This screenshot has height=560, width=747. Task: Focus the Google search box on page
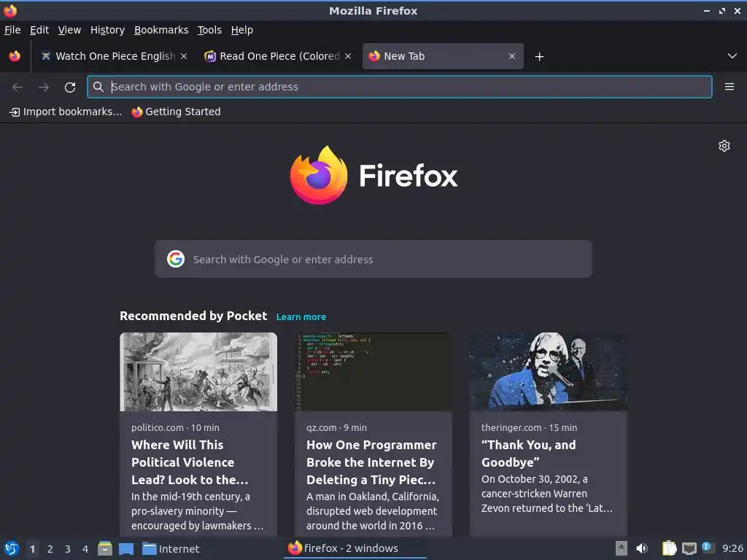click(373, 259)
